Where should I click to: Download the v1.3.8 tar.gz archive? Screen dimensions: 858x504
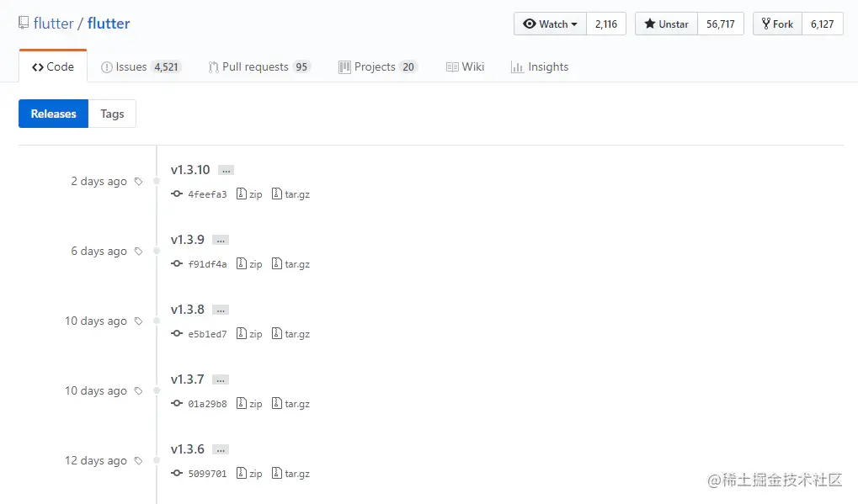point(291,334)
